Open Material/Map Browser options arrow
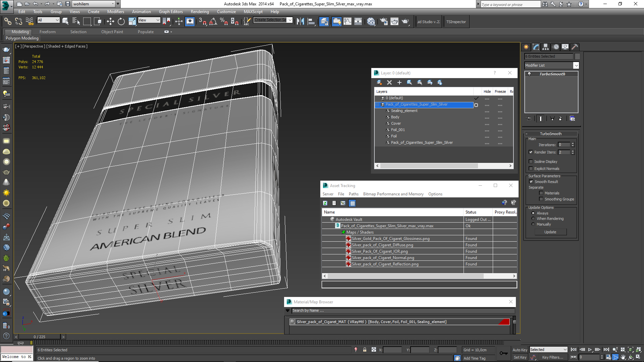Image resolution: width=644 pixels, height=362 pixels. coord(287,311)
